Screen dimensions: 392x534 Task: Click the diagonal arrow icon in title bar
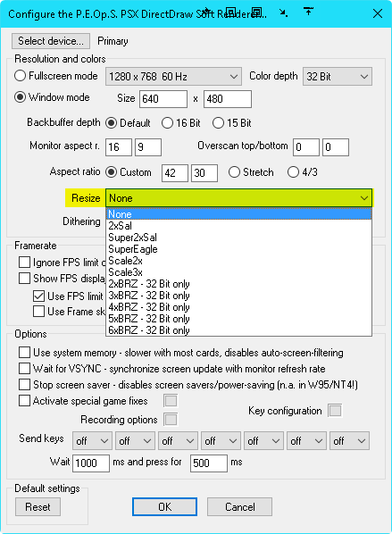[x=283, y=13]
